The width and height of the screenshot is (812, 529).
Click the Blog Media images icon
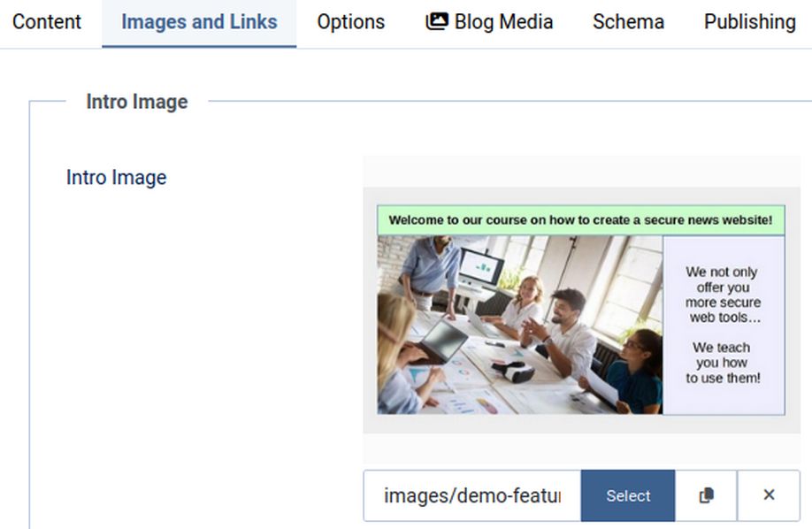tap(437, 22)
